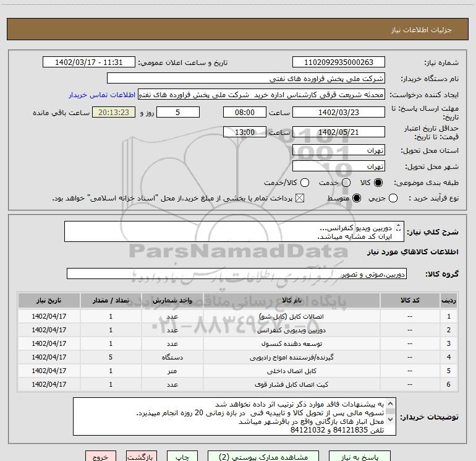Click the توضیحات خریدار notes text area
Image resolution: width=476 pixels, height=461 pixels.
[x=234, y=416]
